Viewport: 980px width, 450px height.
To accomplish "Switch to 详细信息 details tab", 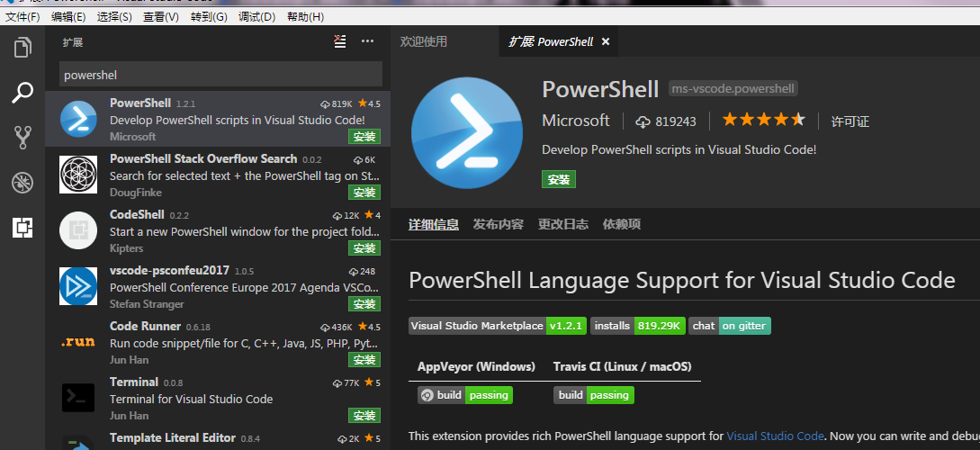I will pyautogui.click(x=434, y=224).
